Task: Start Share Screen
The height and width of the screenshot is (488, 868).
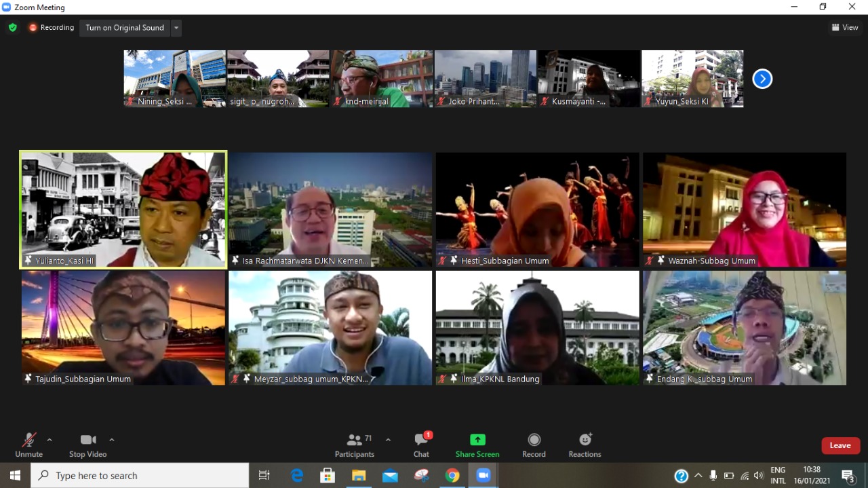Action: click(477, 445)
